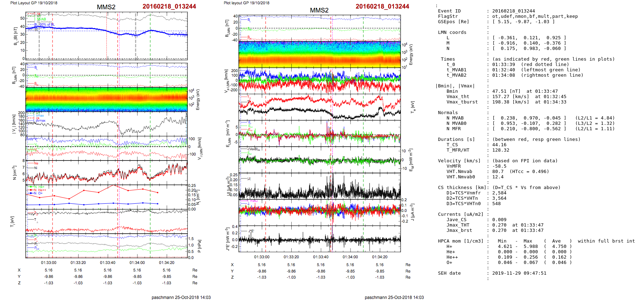Click the J*E panel in the right plot
The width and height of the screenshot is (644, 300).
(x=319, y=239)
